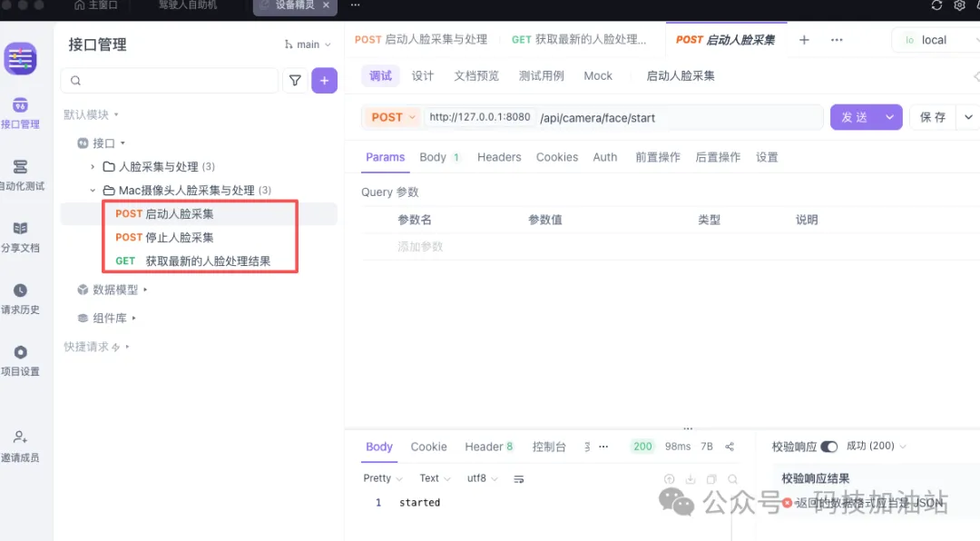Open the 接口管理 sidebar section
This screenshot has width=980, height=541.
[x=20, y=113]
